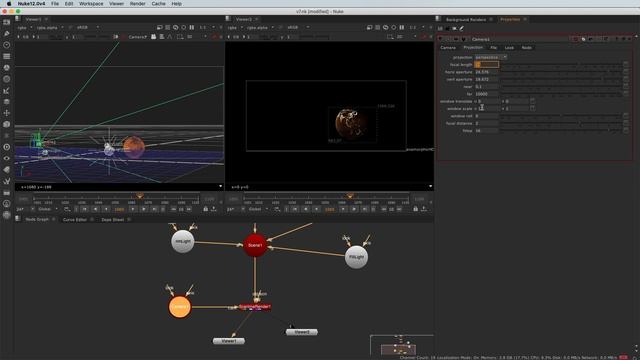Toggle the pause button in Viewer2

coord(402,27)
